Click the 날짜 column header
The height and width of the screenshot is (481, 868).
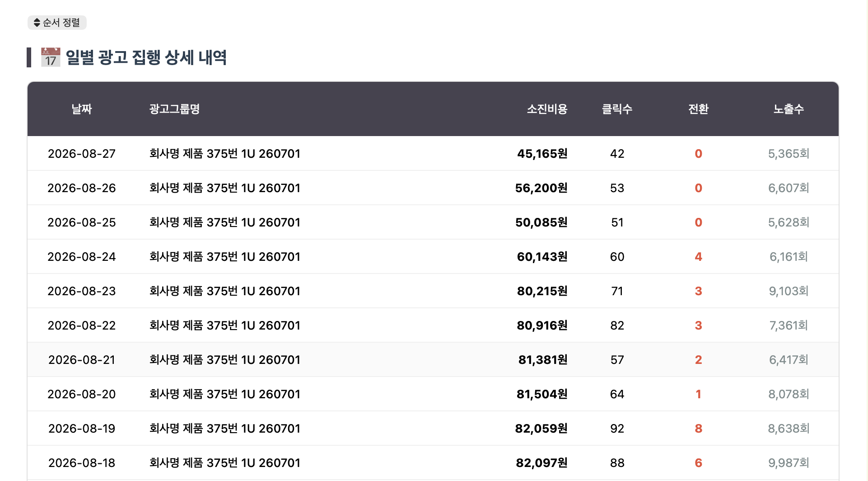[x=82, y=109]
